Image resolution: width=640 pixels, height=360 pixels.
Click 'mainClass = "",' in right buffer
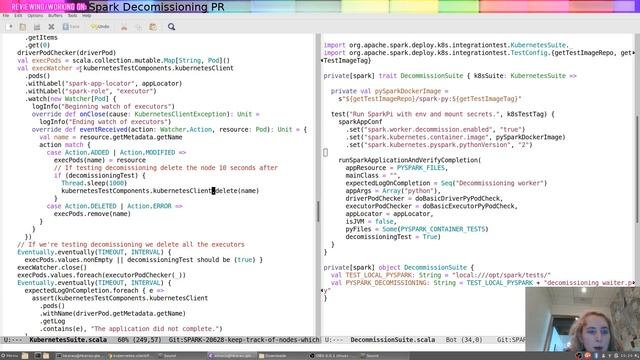click(373, 176)
